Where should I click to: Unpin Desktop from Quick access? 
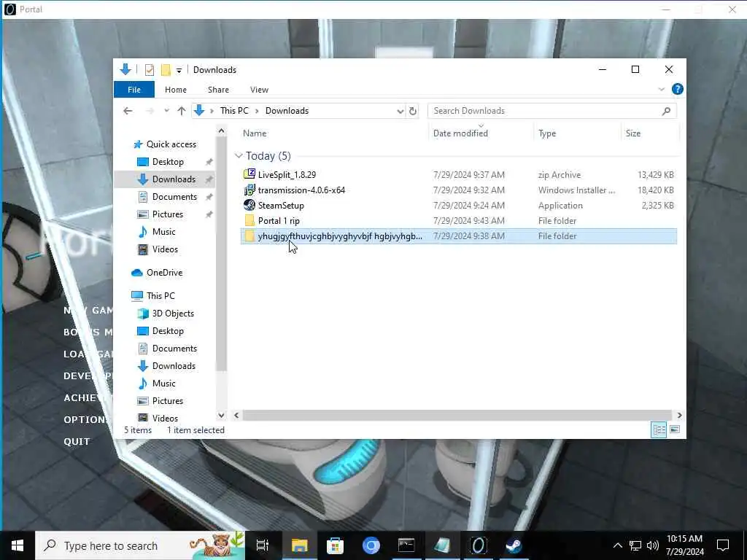coord(209,162)
